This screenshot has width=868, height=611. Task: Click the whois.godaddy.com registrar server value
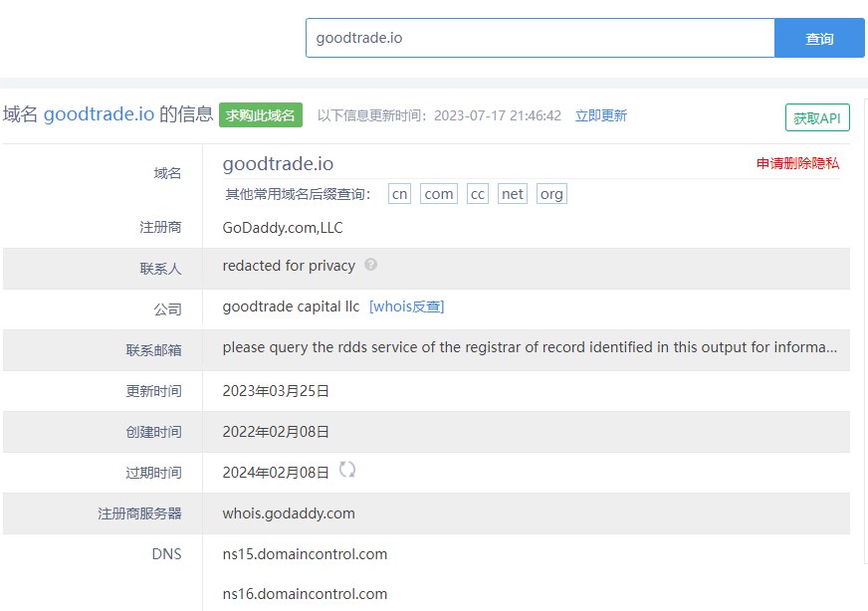[289, 513]
